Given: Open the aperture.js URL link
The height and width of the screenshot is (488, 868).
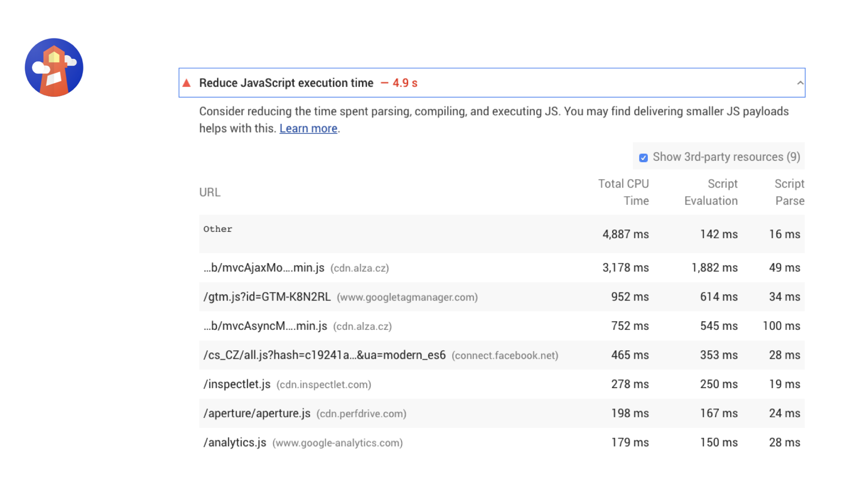Looking at the screenshot, I should coord(257,413).
